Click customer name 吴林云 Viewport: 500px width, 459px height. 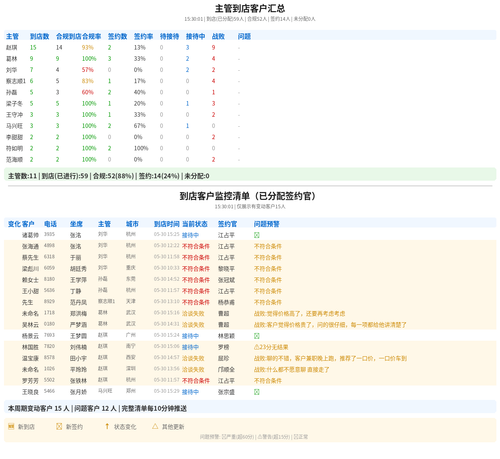30,325
